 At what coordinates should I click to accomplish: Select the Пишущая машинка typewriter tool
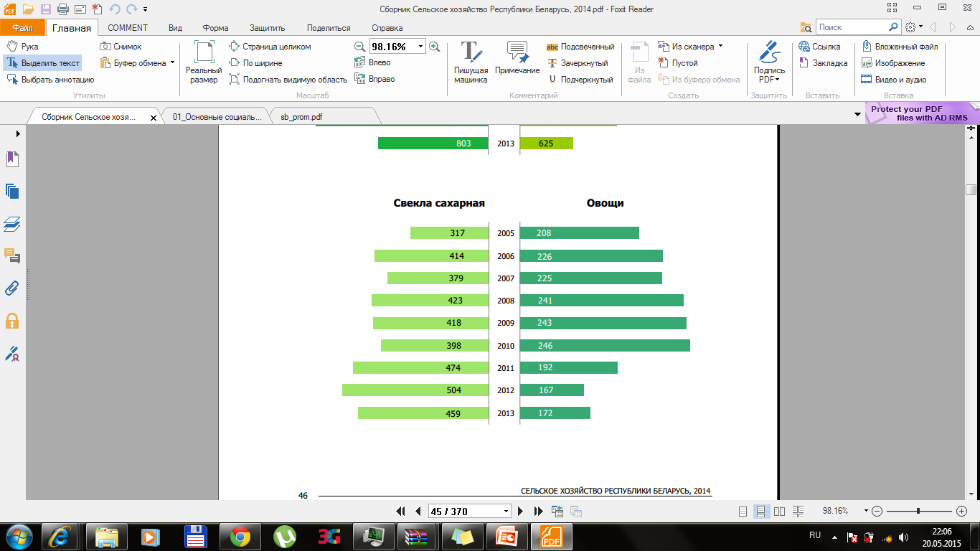[471, 62]
